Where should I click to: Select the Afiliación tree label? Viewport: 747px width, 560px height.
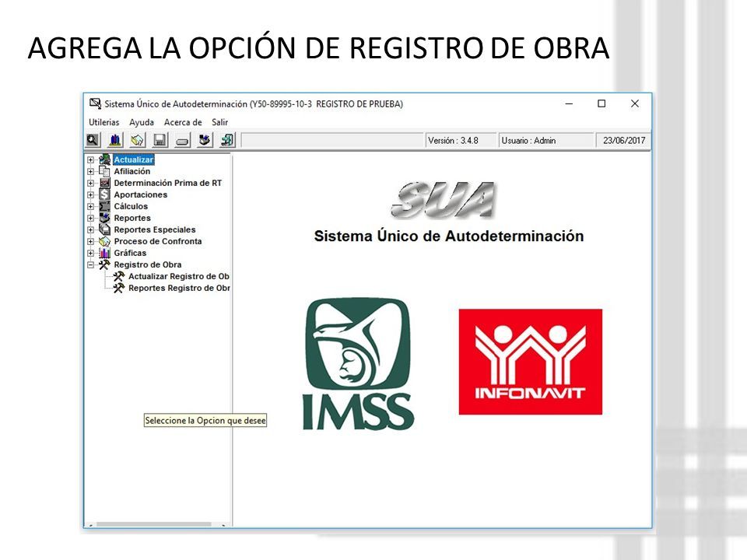coord(132,171)
